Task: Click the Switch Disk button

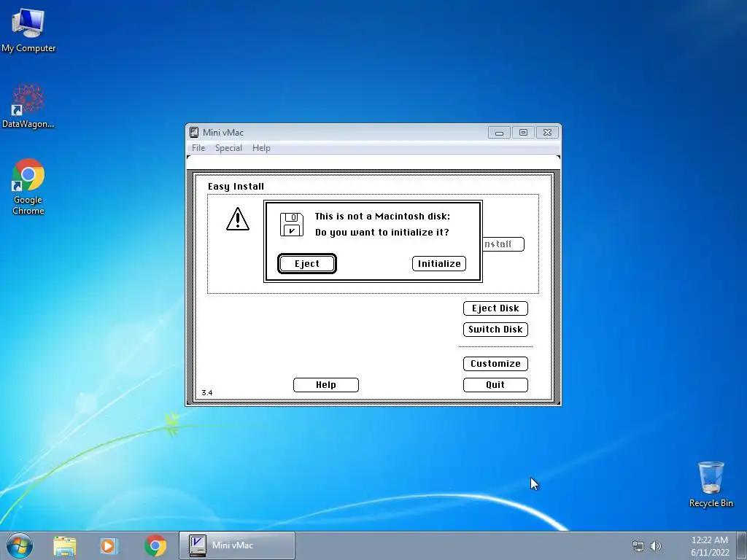Action: [x=495, y=330]
